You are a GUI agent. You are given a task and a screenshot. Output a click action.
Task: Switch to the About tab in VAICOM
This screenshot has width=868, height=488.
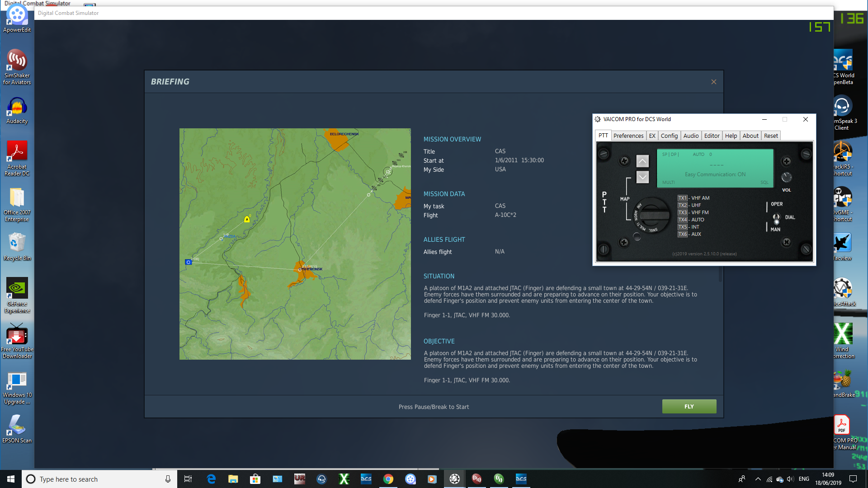point(750,136)
